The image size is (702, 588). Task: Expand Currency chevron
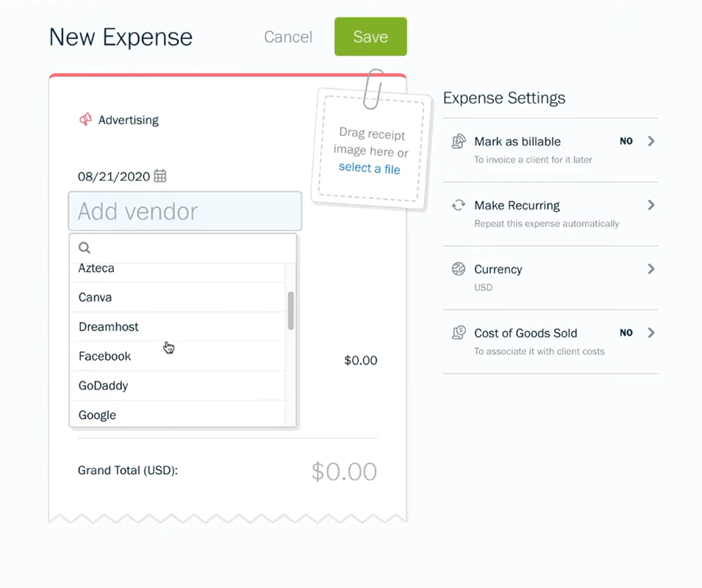click(x=651, y=269)
